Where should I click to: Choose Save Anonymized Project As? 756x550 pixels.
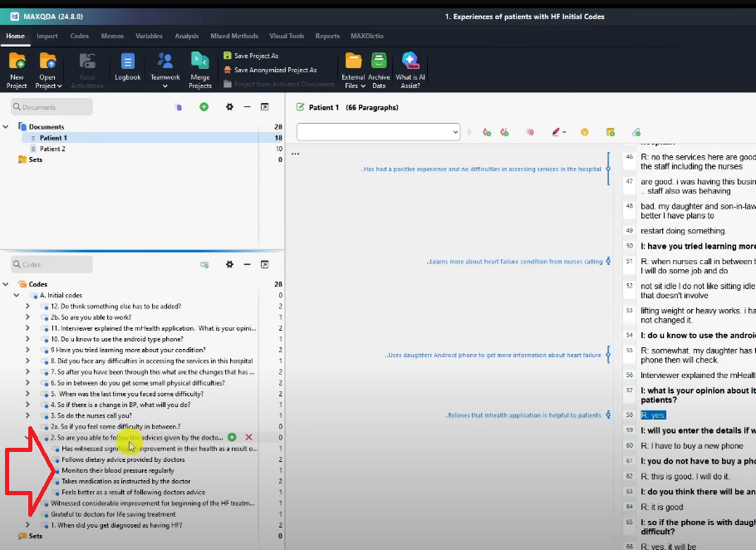point(270,70)
